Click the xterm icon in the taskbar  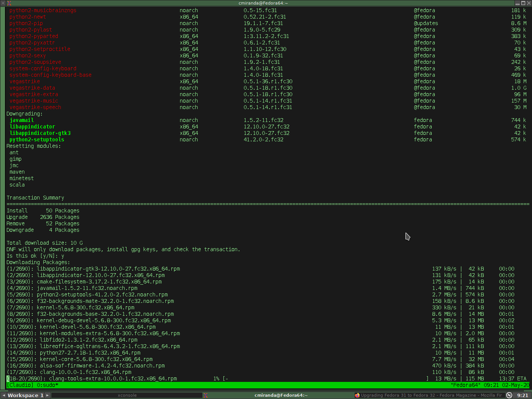[205, 395]
